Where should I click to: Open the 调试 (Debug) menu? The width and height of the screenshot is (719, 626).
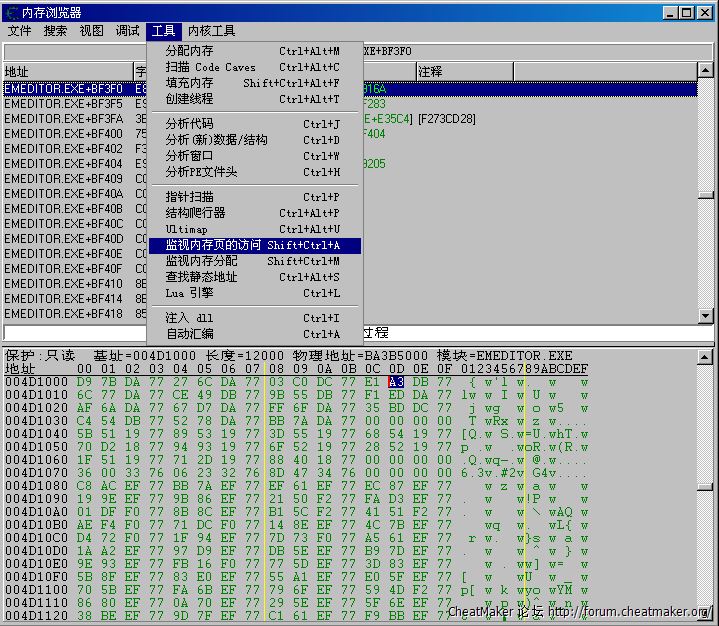pos(127,31)
